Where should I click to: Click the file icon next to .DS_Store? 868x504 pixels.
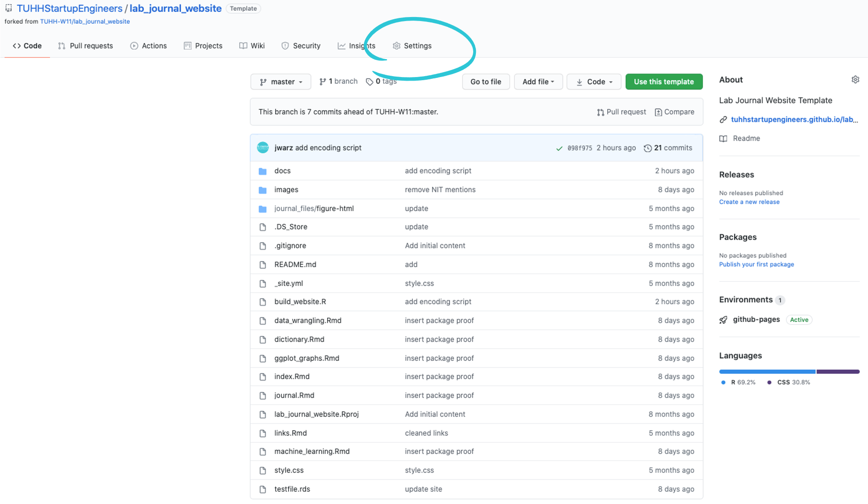[263, 227]
